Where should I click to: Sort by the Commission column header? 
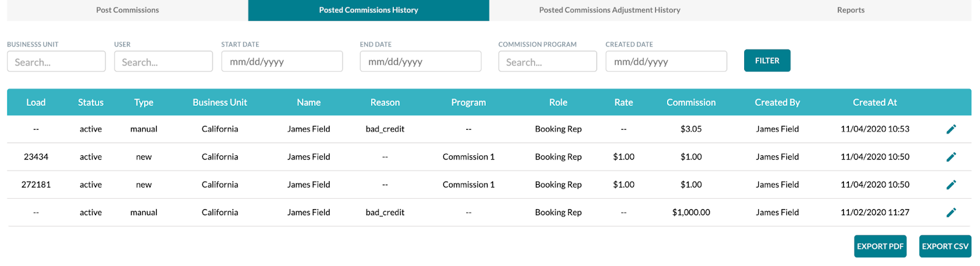click(x=691, y=103)
